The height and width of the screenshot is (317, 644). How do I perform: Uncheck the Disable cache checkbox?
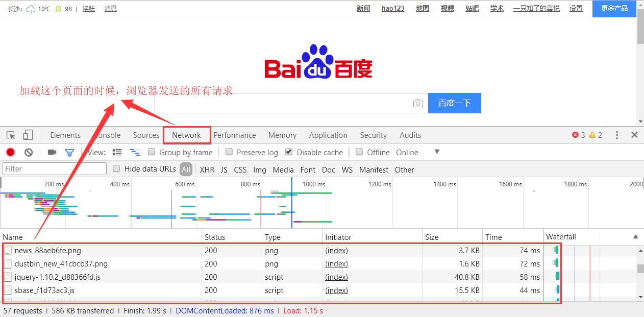click(289, 152)
